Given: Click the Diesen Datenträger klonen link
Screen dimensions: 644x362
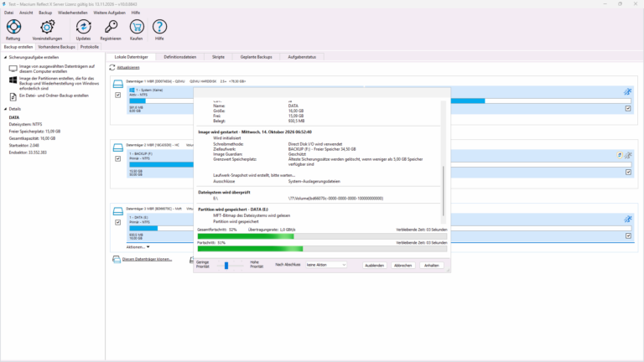Looking at the screenshot, I should (x=147, y=260).
